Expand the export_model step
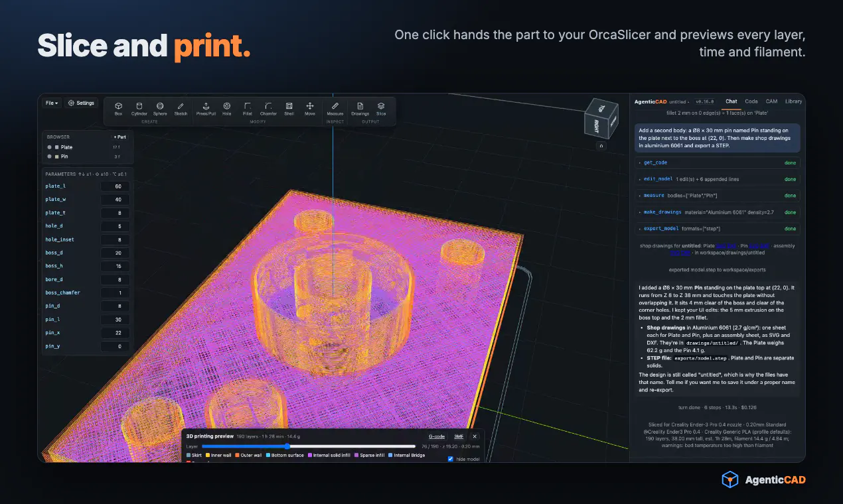The height and width of the screenshot is (504, 843). click(718, 229)
